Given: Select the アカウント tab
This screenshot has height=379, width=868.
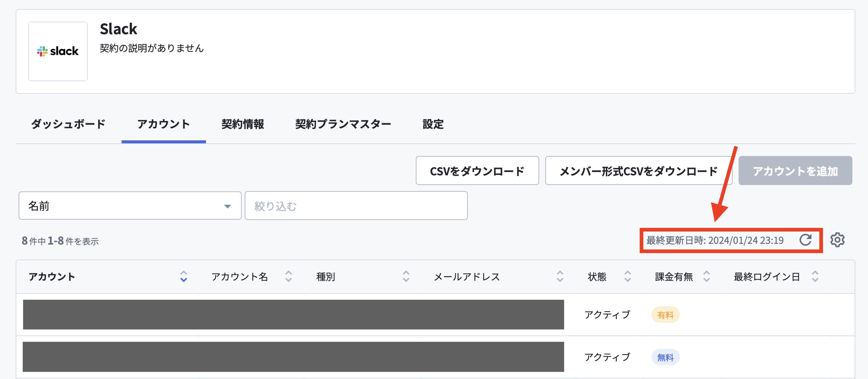Looking at the screenshot, I should (164, 124).
